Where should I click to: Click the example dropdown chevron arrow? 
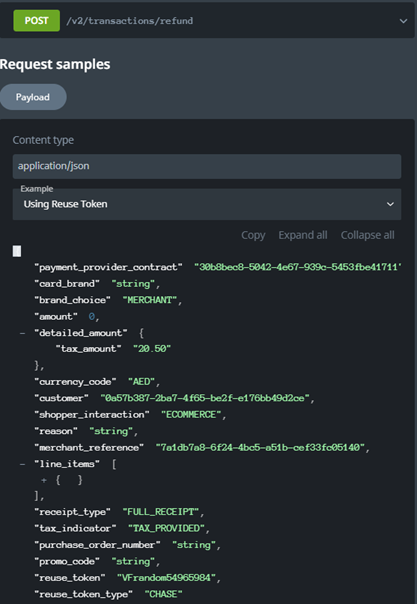tap(390, 204)
